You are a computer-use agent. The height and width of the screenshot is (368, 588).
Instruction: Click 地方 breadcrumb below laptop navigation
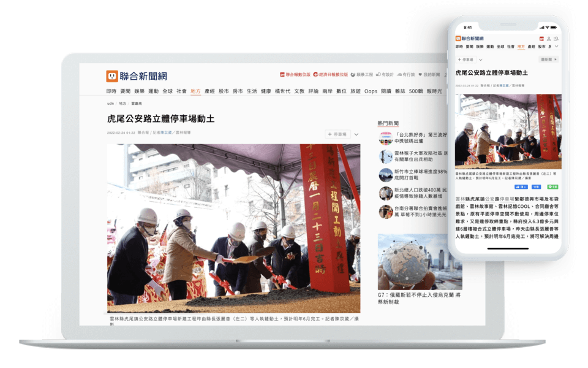[x=123, y=104]
